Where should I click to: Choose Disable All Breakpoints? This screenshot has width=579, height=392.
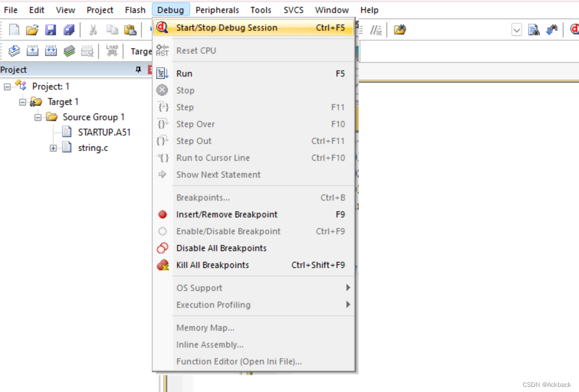pos(253,248)
